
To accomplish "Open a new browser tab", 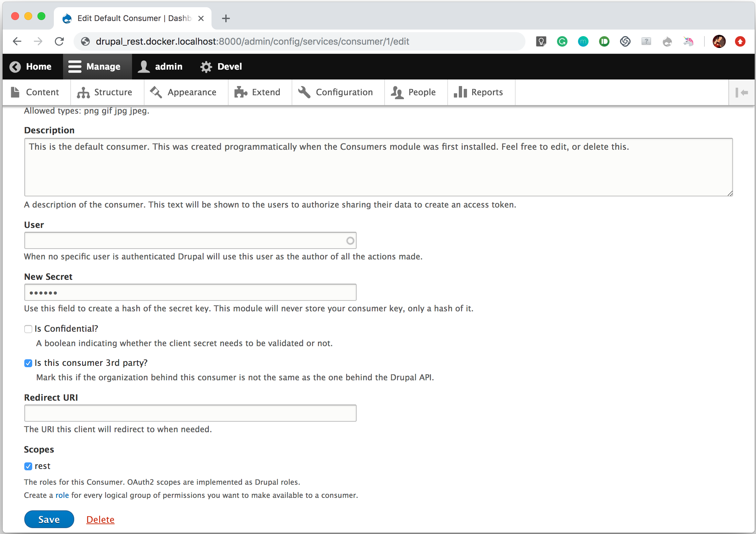I will (226, 18).
